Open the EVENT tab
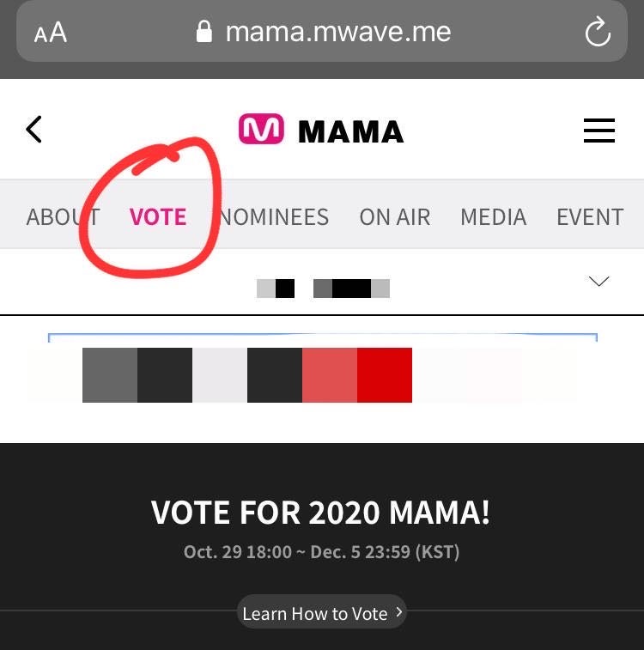 [590, 217]
